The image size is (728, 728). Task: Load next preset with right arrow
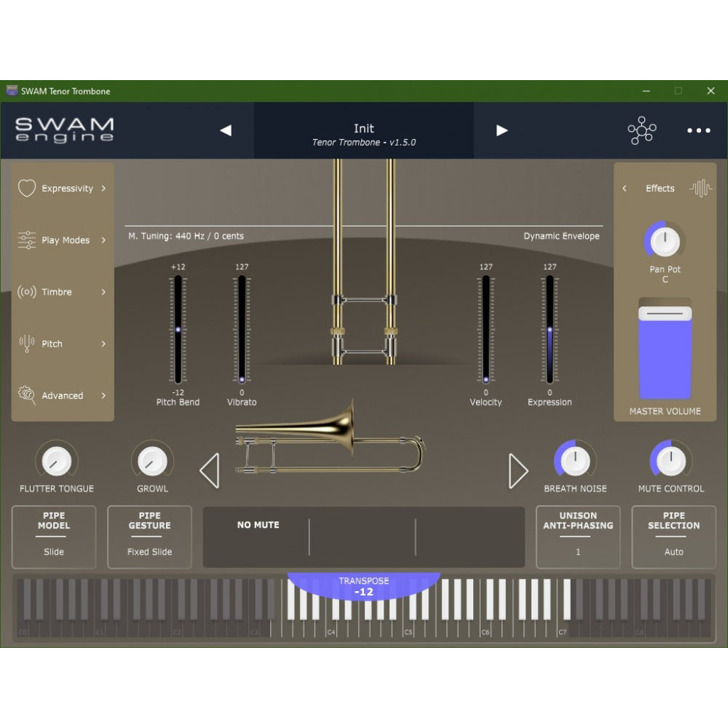502,130
